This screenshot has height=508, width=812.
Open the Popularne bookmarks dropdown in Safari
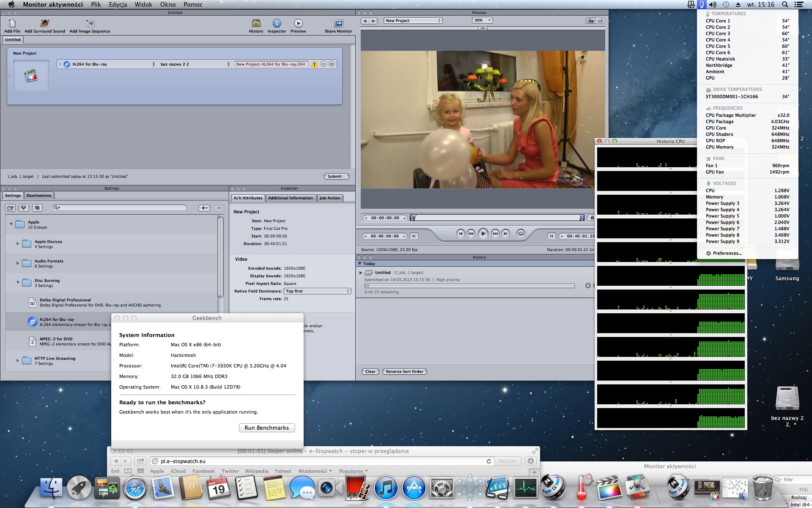click(354, 471)
